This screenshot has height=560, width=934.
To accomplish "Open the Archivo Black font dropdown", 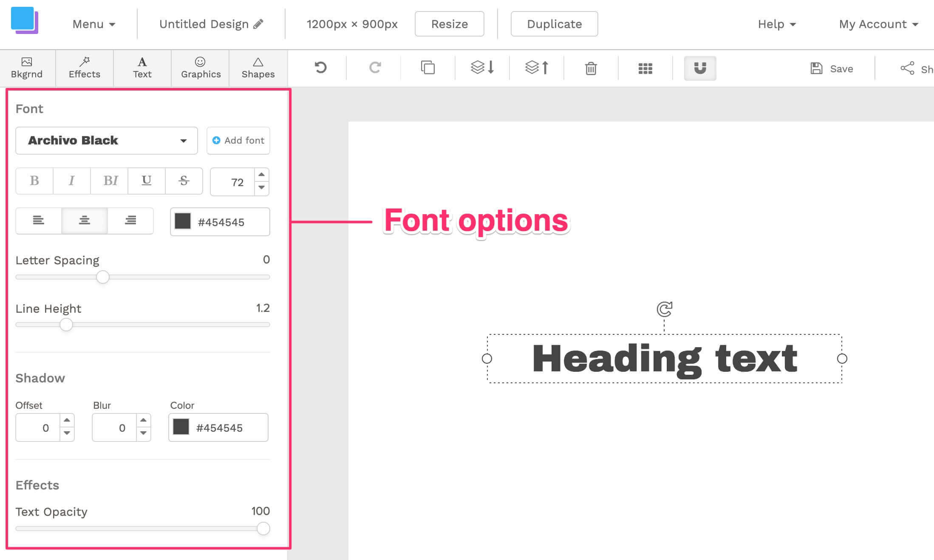I will [x=107, y=141].
